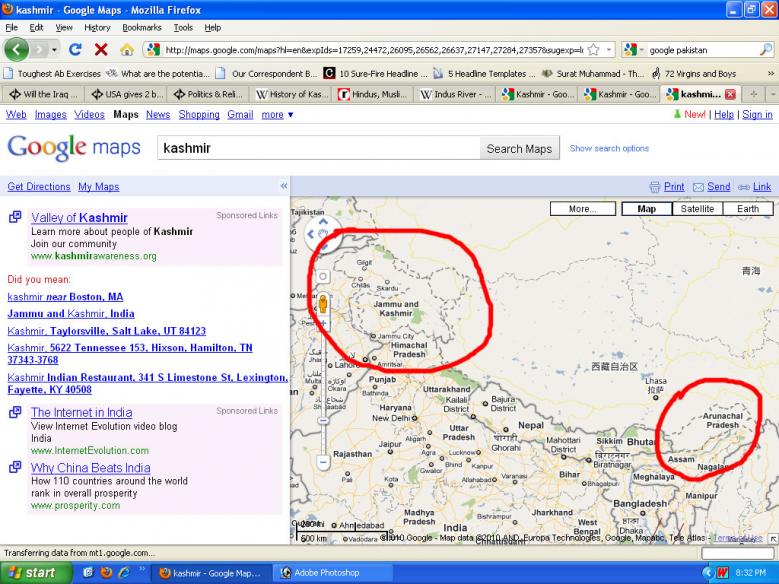Click the Print printer icon
The width and height of the screenshot is (779, 584).
click(x=655, y=187)
